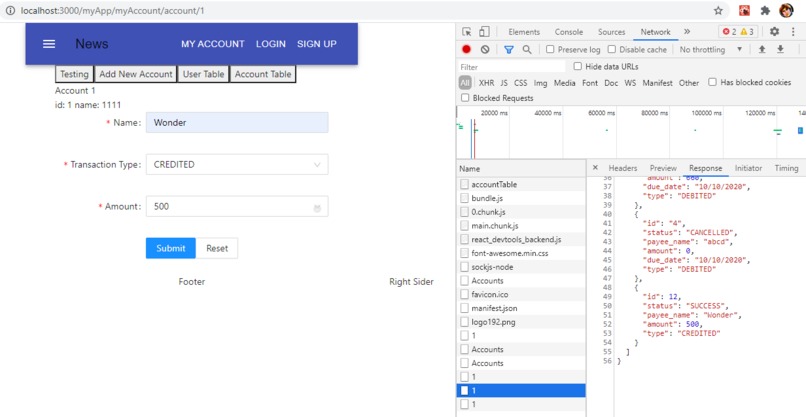Image resolution: width=806 pixels, height=417 pixels.
Task: Open the errors and warnings counter
Action: point(738,32)
